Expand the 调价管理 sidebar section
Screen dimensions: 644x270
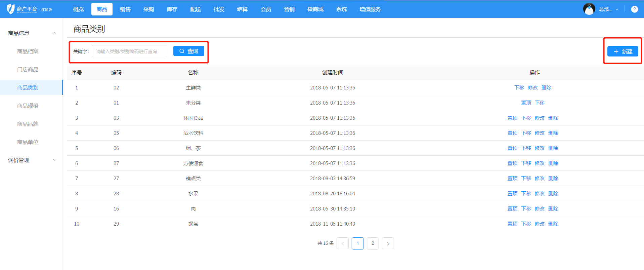tap(54, 160)
